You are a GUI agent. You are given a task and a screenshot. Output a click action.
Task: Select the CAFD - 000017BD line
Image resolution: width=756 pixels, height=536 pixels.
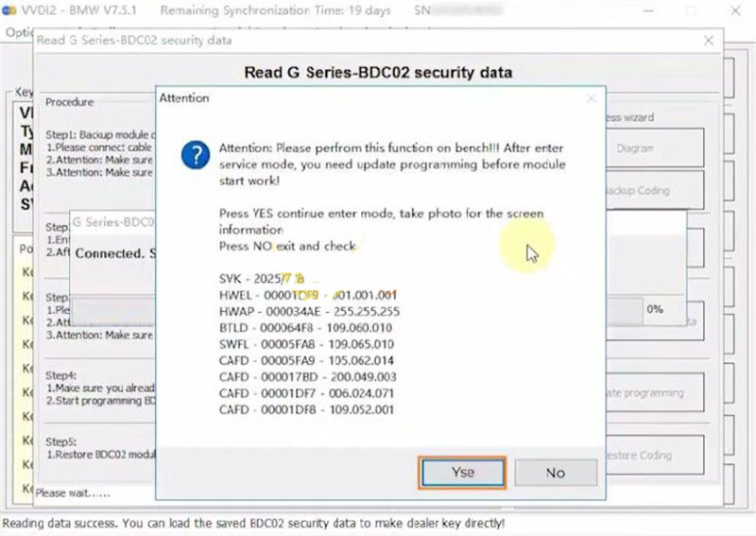click(308, 377)
